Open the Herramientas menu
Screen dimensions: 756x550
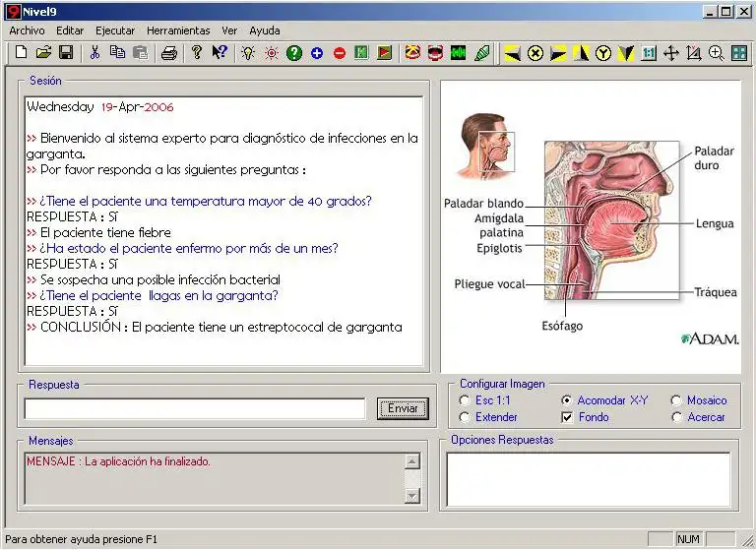point(178,31)
